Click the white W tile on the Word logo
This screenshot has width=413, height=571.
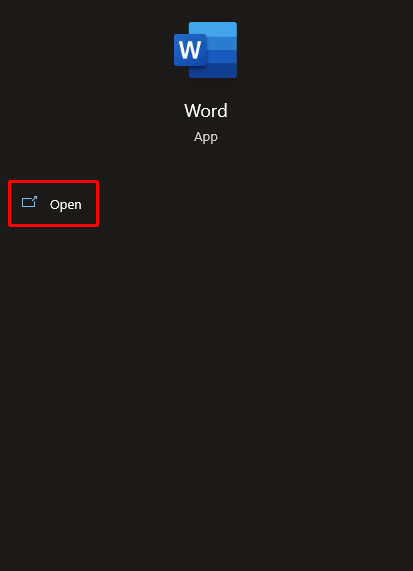[190, 50]
